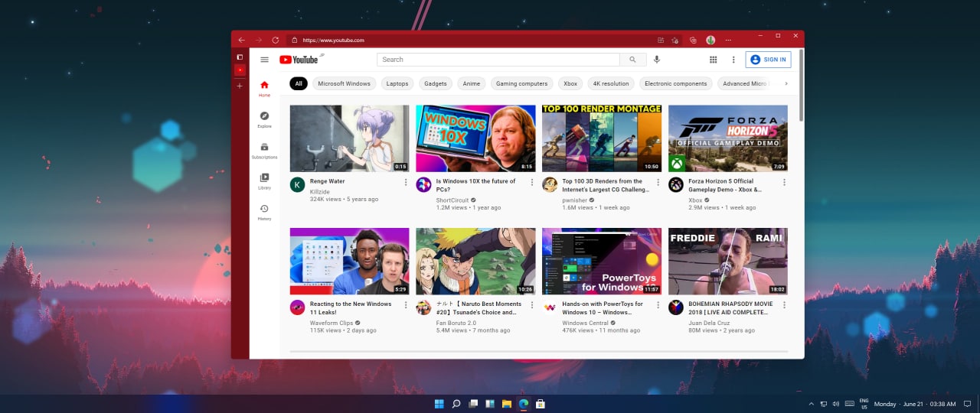Open YouTube settings three-dot menu
This screenshot has width=980, height=413.
[x=733, y=60]
